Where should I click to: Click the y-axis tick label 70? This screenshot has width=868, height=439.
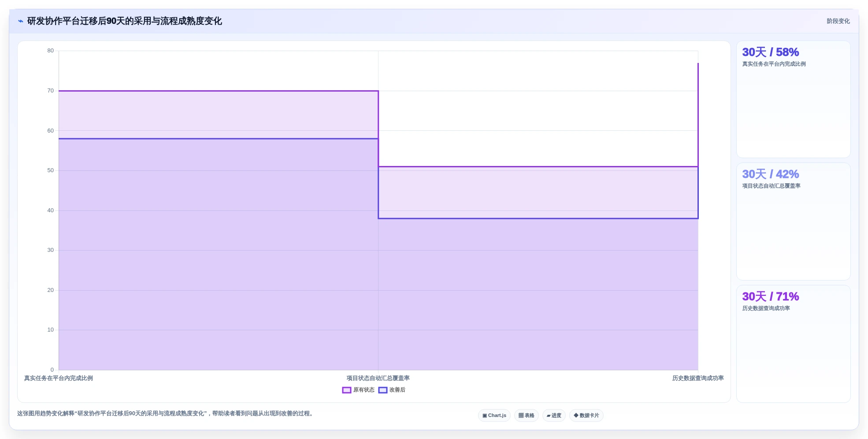[51, 91]
